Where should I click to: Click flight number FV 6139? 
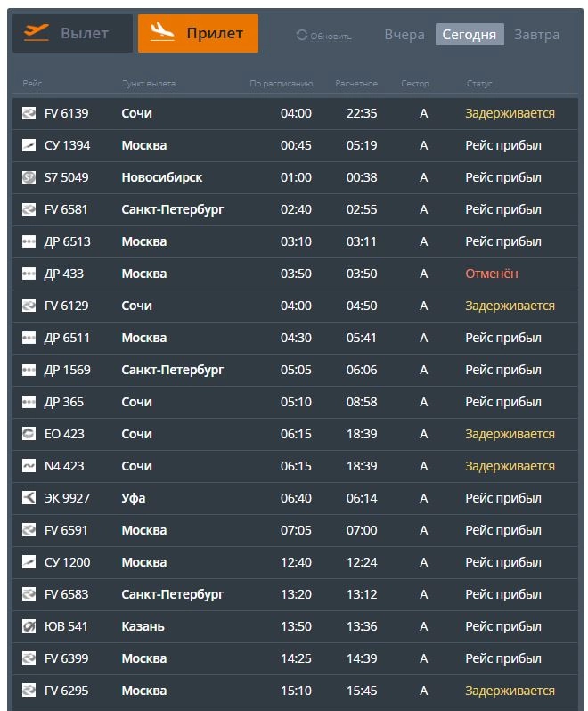(x=66, y=113)
